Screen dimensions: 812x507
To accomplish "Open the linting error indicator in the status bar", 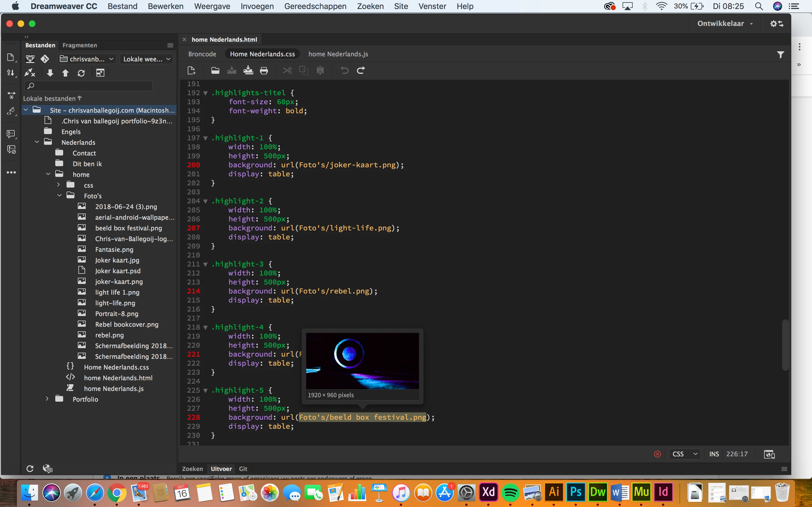I will click(657, 454).
